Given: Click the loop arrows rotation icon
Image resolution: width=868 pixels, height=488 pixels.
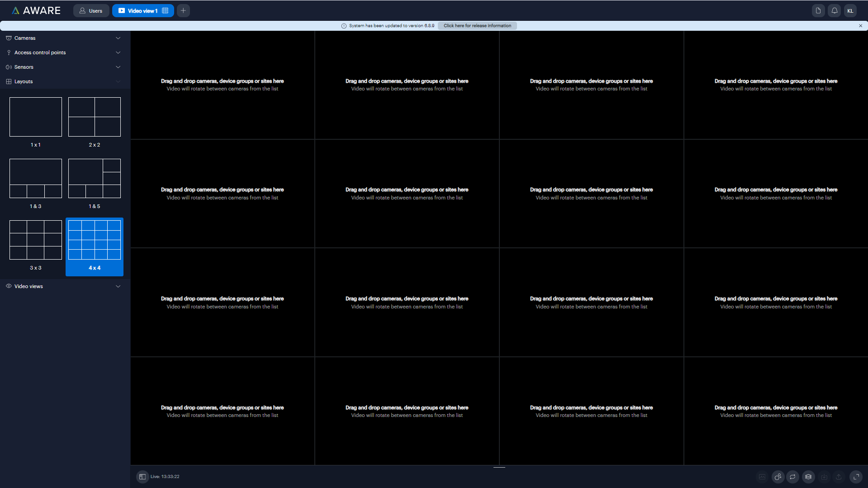Looking at the screenshot, I should [792, 477].
